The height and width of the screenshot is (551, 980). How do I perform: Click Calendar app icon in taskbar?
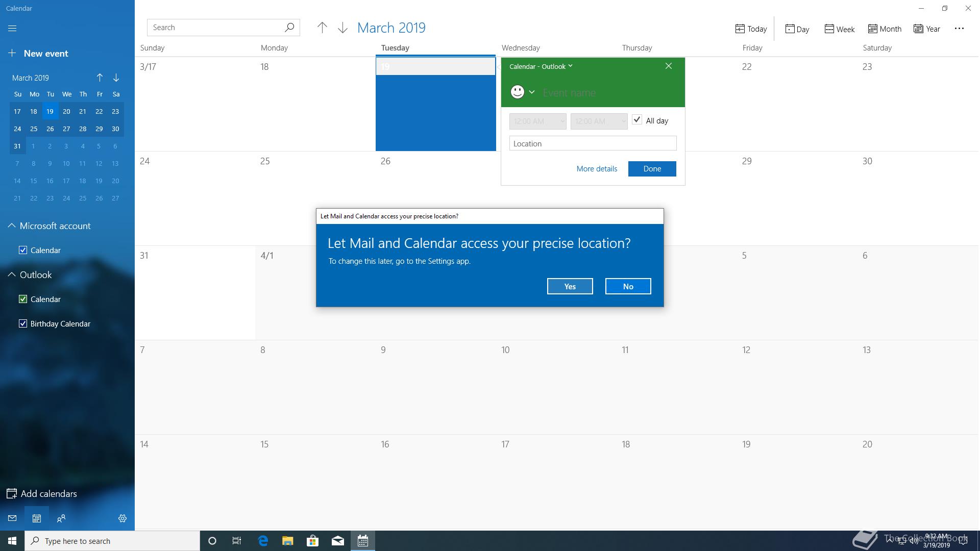(363, 541)
